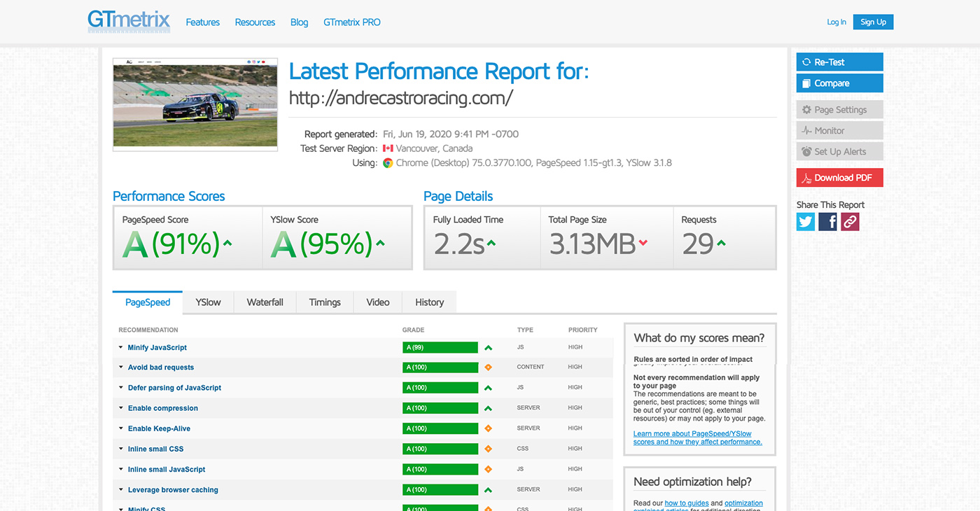The width and height of the screenshot is (980, 511).
Task: Click the GTmetrix logo
Action: (129, 21)
